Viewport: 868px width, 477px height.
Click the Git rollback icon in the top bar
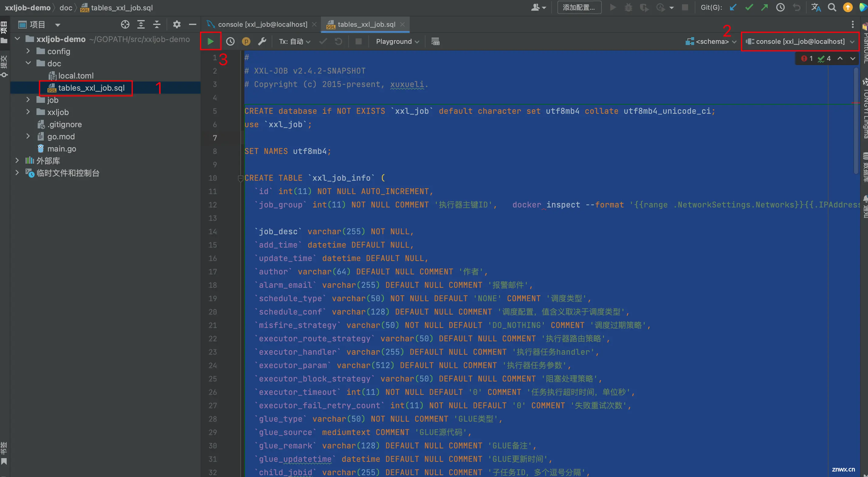[797, 7]
